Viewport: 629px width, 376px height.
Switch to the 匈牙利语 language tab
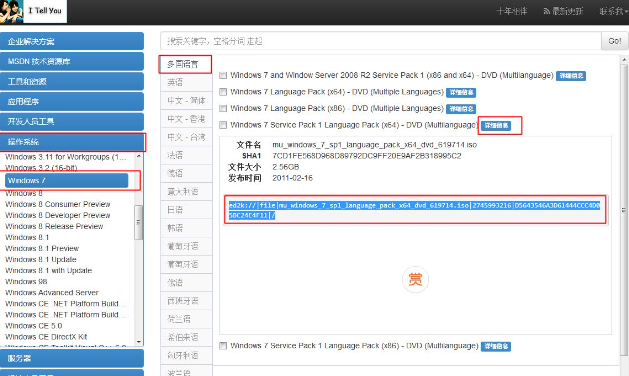[x=187, y=356]
